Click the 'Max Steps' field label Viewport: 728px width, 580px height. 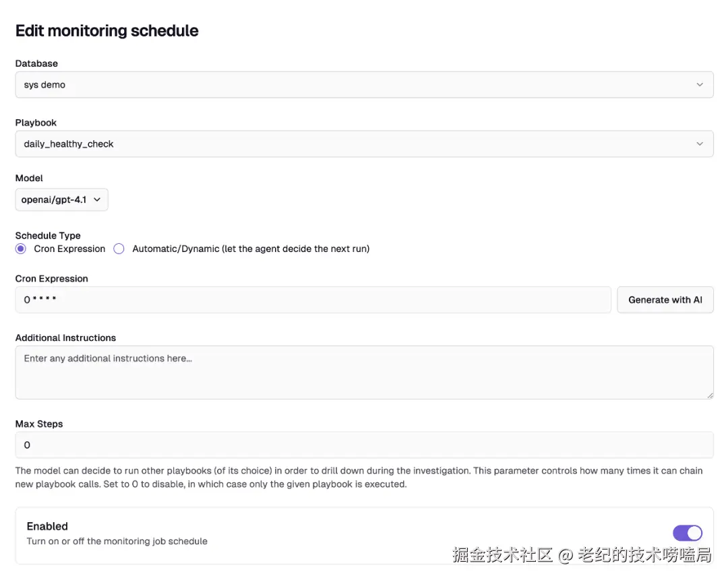[39, 424]
